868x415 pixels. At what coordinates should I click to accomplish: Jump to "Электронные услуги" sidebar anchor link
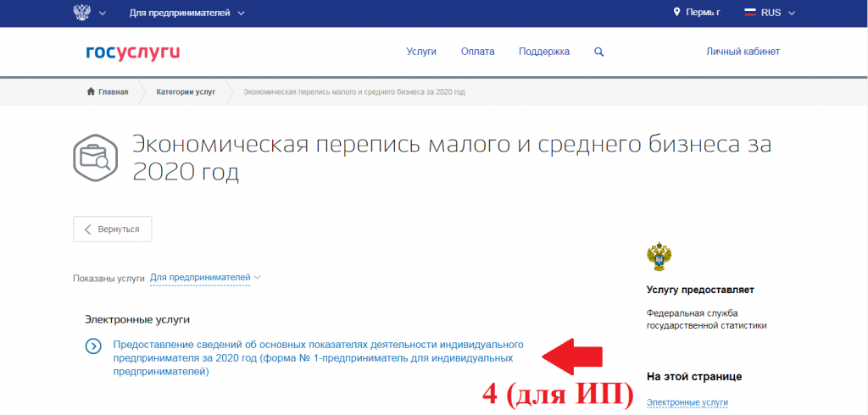click(x=687, y=403)
